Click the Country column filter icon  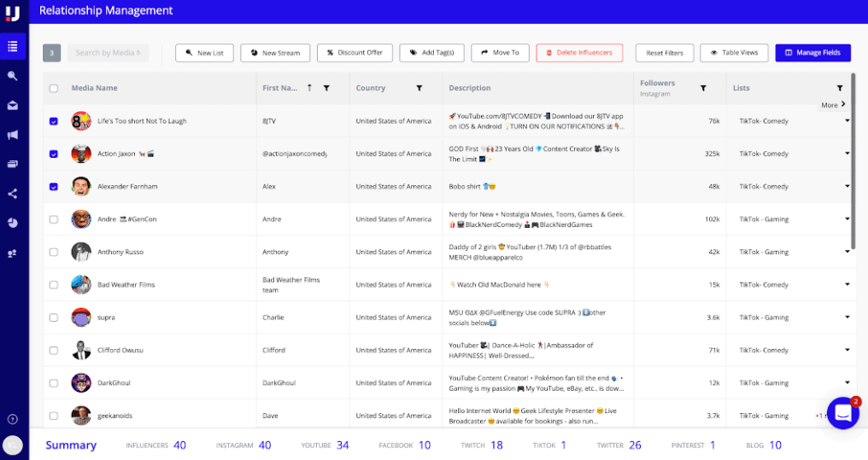(x=419, y=88)
